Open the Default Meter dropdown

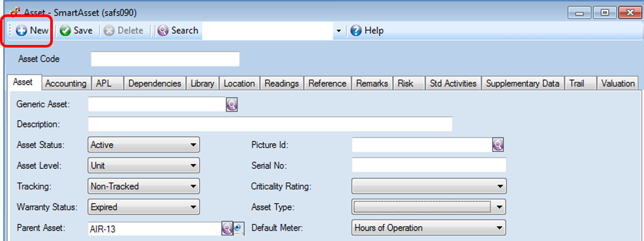(429, 227)
